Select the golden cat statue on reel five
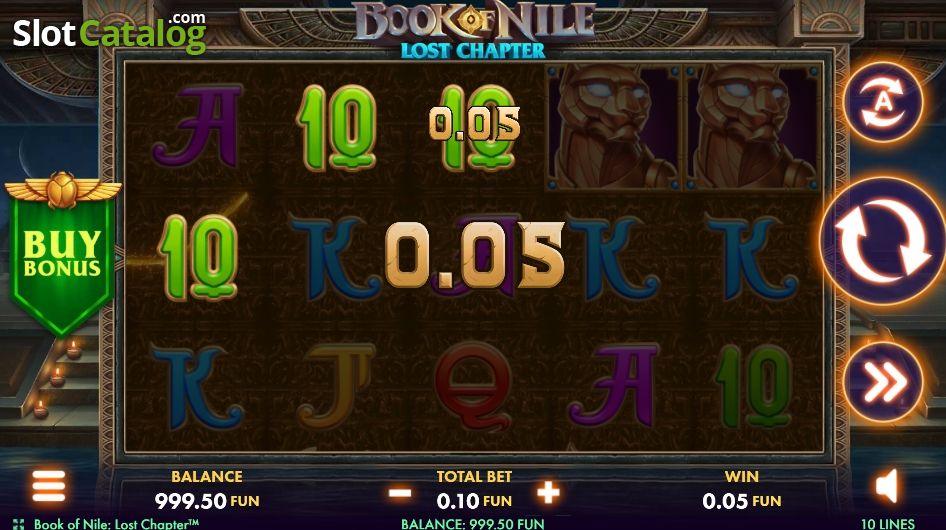The image size is (946, 530). (752, 127)
